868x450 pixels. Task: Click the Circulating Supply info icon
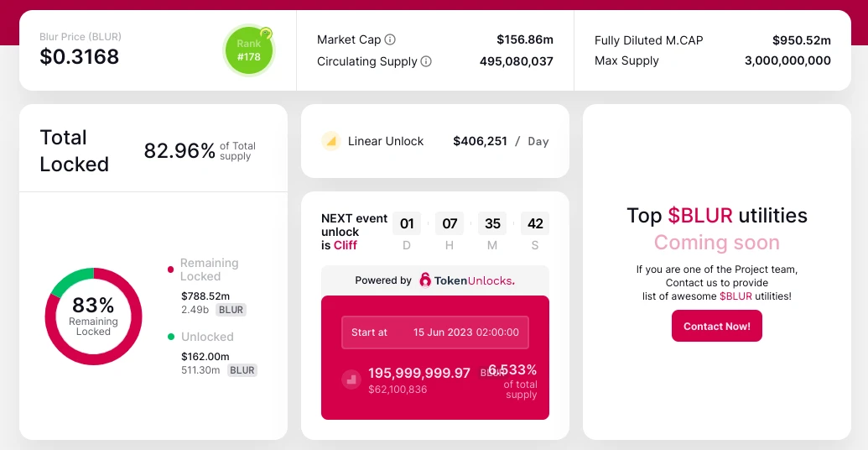(426, 61)
